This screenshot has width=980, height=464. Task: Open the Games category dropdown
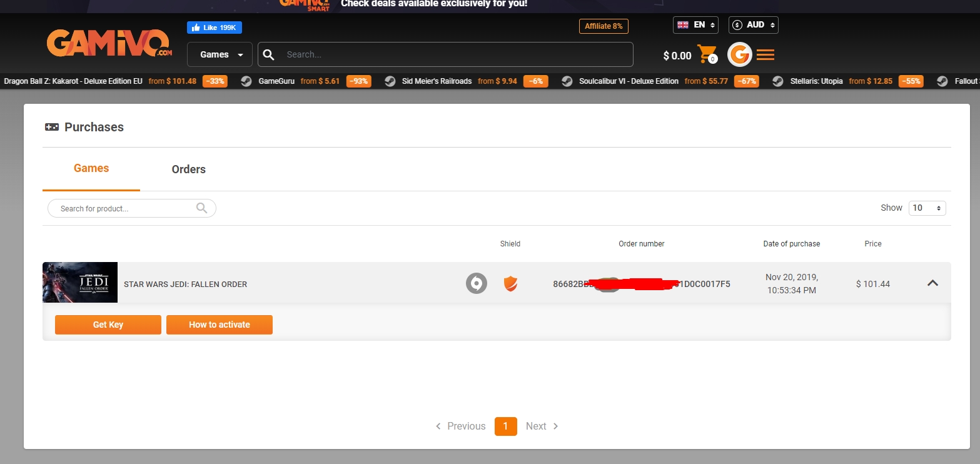220,54
